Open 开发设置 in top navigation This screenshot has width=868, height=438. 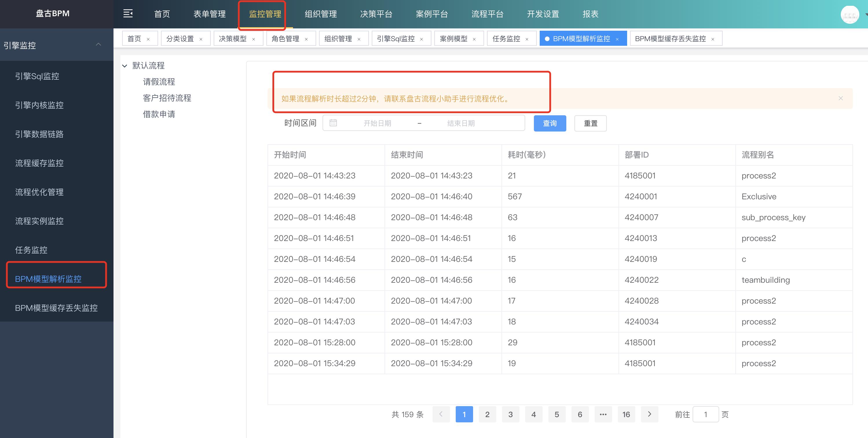pos(543,14)
